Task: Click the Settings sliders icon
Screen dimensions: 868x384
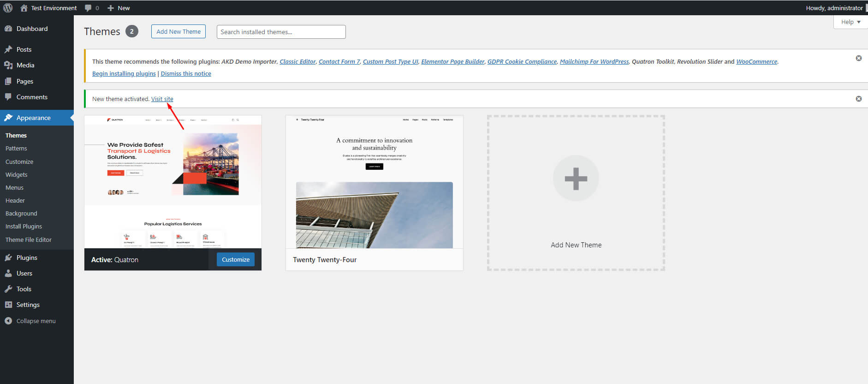Action: [x=8, y=305]
